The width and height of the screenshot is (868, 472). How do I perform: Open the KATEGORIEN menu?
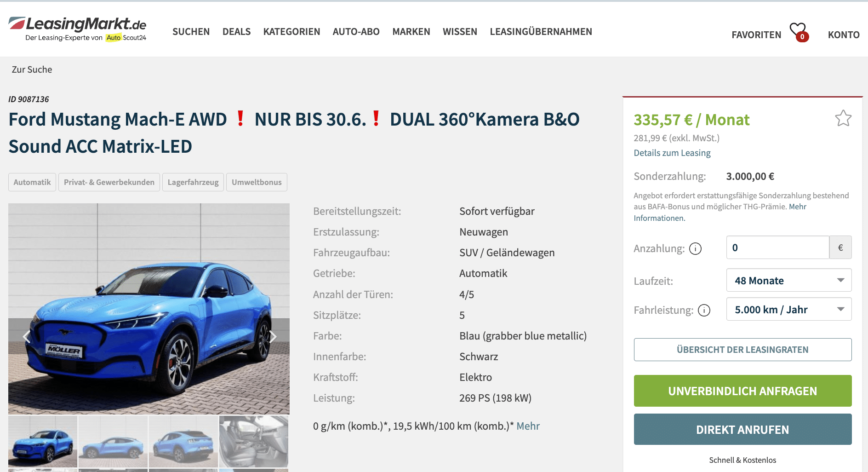click(x=291, y=32)
